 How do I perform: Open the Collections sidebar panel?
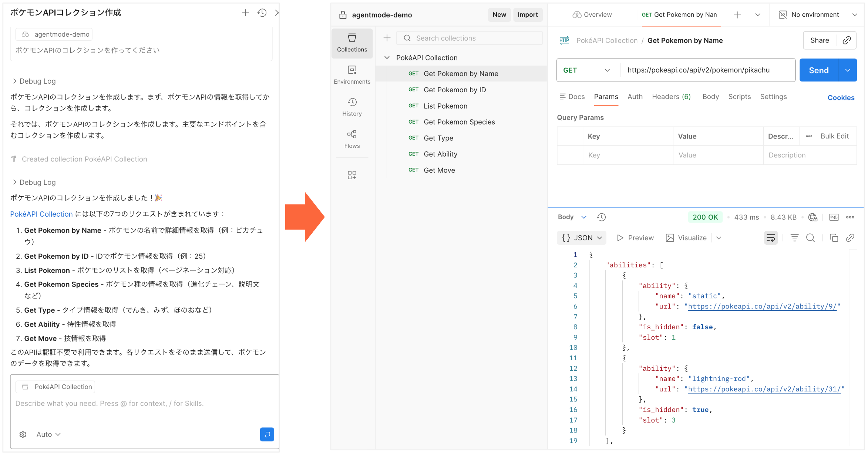point(352,43)
